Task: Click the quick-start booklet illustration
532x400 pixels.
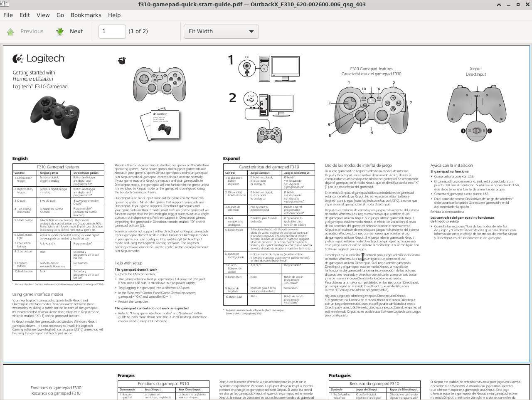Action: tap(160, 126)
